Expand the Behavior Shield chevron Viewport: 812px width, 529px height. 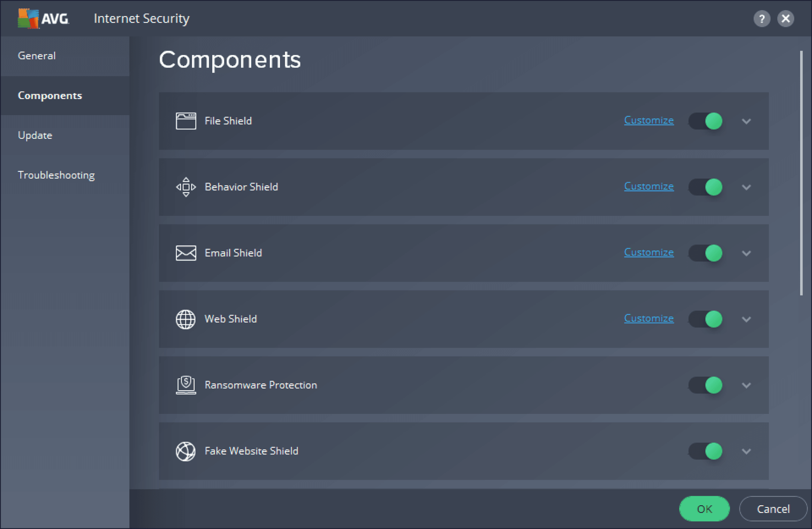pyautogui.click(x=746, y=187)
